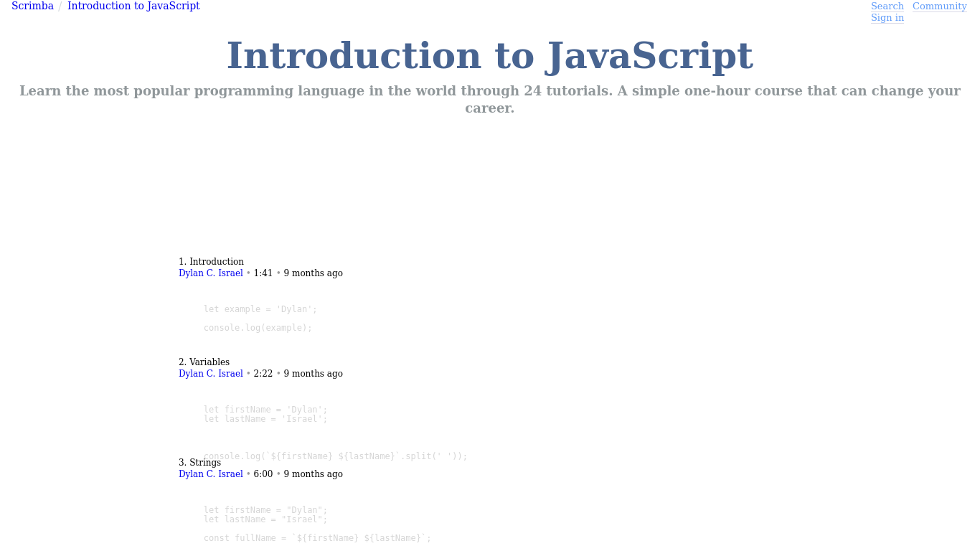The width and height of the screenshot is (980, 551).
Task: Click Dylan C. Israel under Introduction lesson
Action: pos(210,273)
